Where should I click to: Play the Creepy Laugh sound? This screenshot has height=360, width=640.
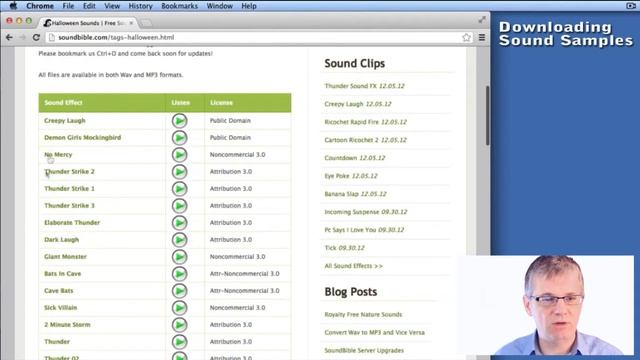point(179,121)
